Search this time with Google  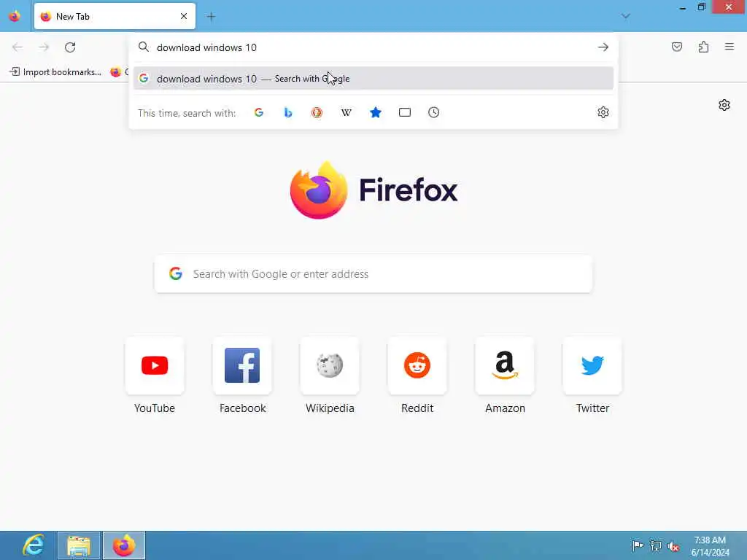pyautogui.click(x=259, y=113)
